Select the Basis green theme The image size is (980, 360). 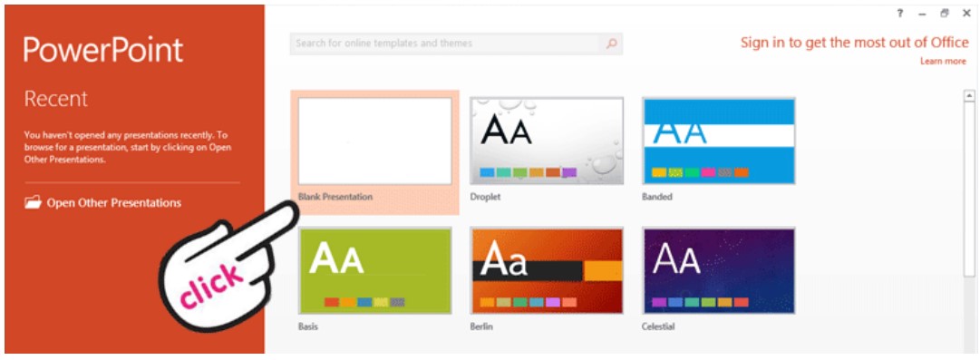[375, 270]
